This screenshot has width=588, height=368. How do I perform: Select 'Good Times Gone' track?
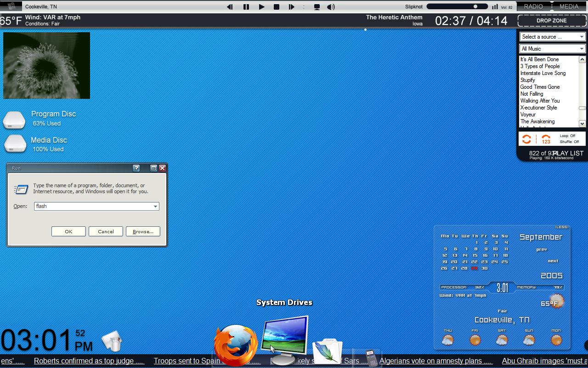coord(540,87)
